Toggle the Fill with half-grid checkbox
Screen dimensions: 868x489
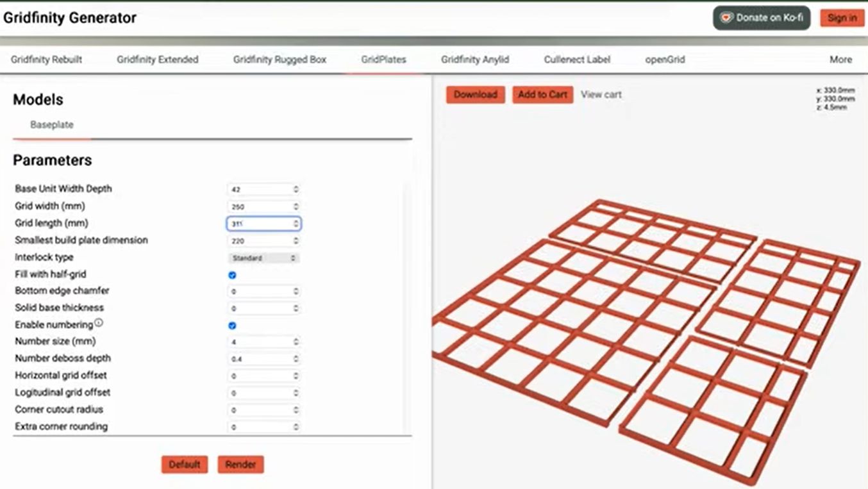tap(232, 275)
